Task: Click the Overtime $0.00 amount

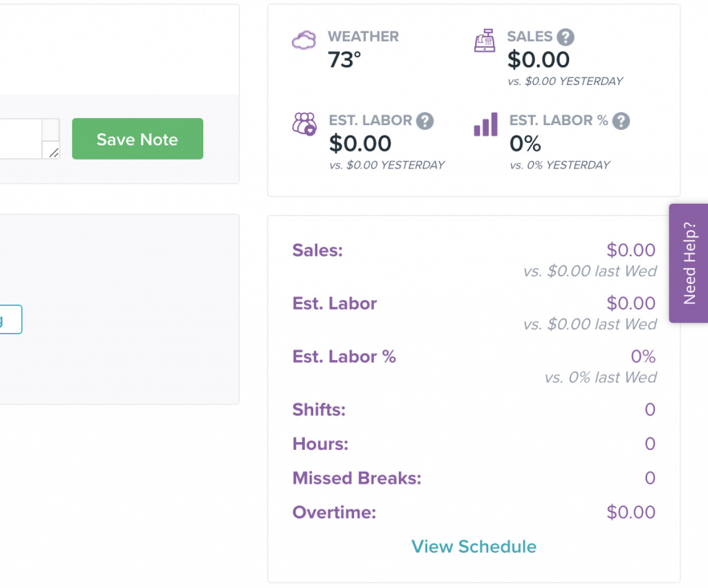Action: tap(631, 512)
